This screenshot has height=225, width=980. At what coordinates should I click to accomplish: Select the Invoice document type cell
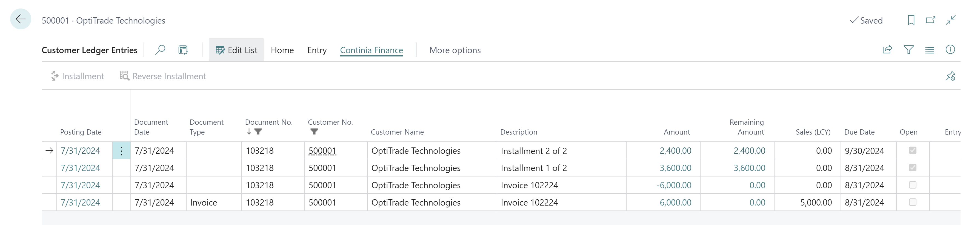pos(214,203)
